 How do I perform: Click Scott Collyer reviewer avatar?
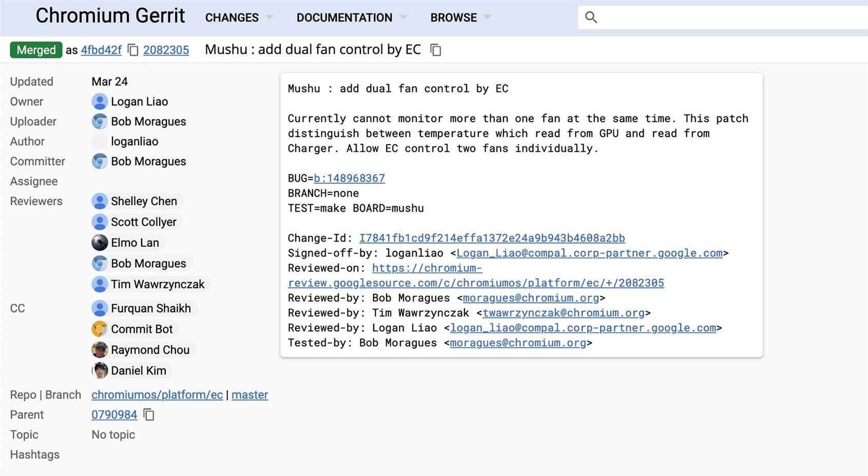[100, 222]
